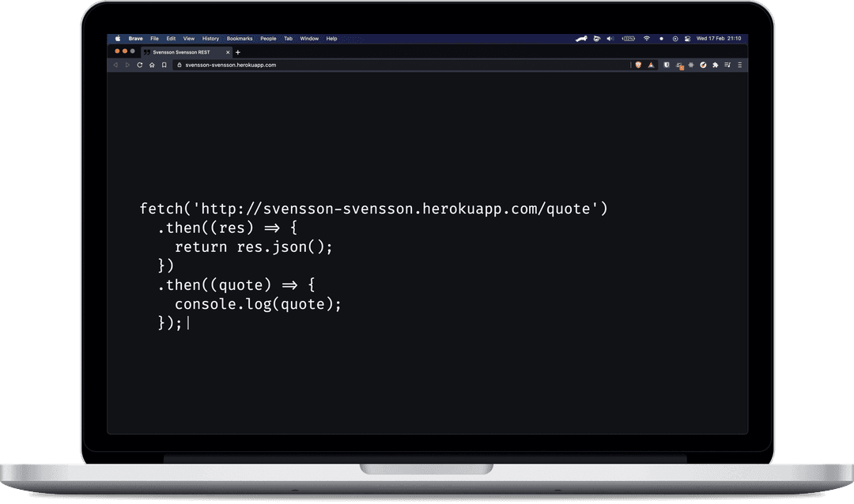Click the browser forward arrow
The width and height of the screenshot is (854, 504).
click(x=127, y=65)
